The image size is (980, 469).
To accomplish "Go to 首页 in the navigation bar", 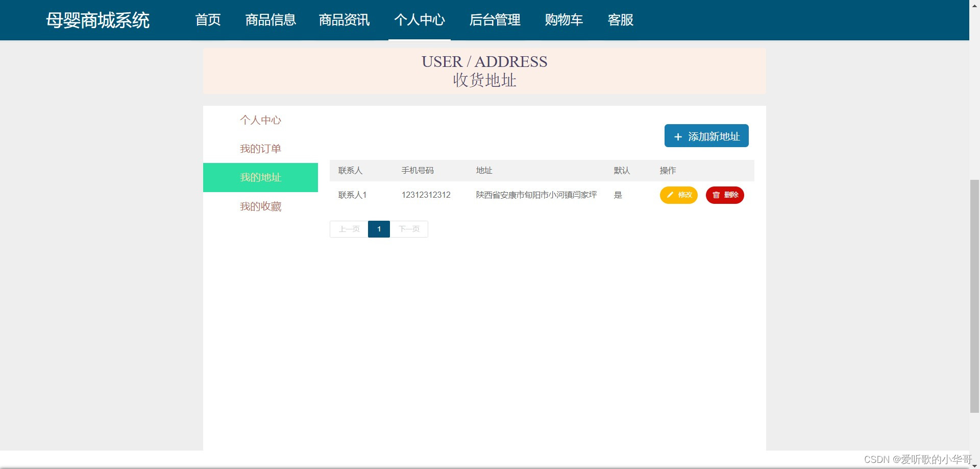I will tap(208, 20).
